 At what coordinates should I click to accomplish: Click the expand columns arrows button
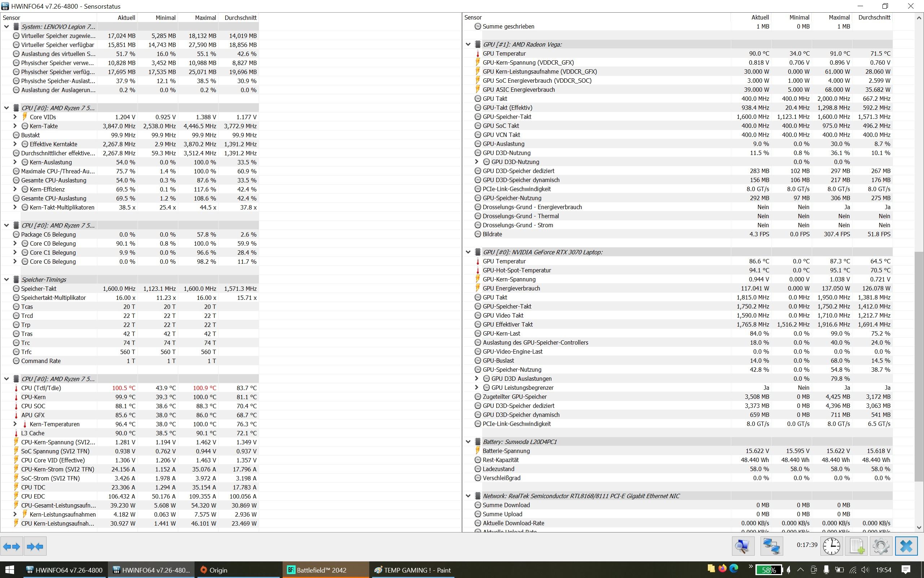tap(12, 546)
